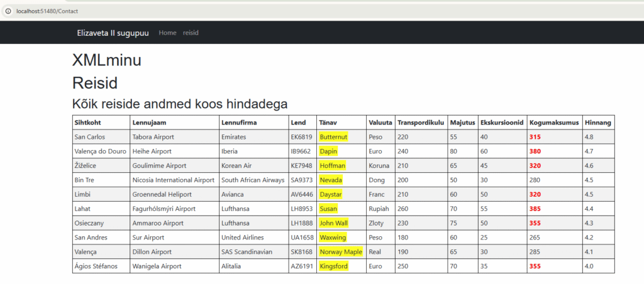This screenshot has height=284, width=644.
Task: Click flight number KE7948 cell
Action: tap(301, 165)
